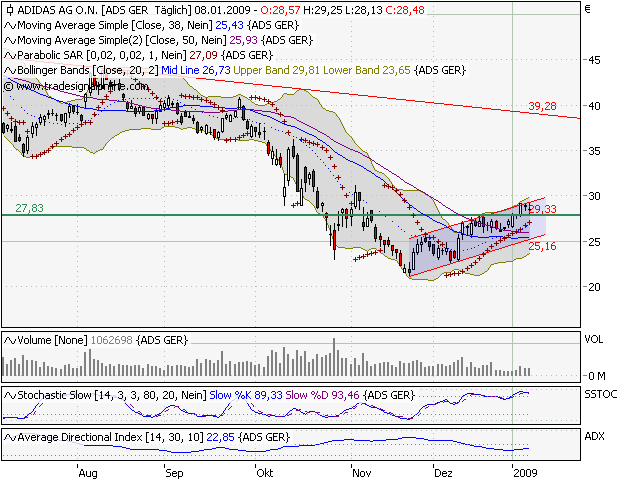
Task: Click the channel lower value 25,16
Action: [x=542, y=246]
